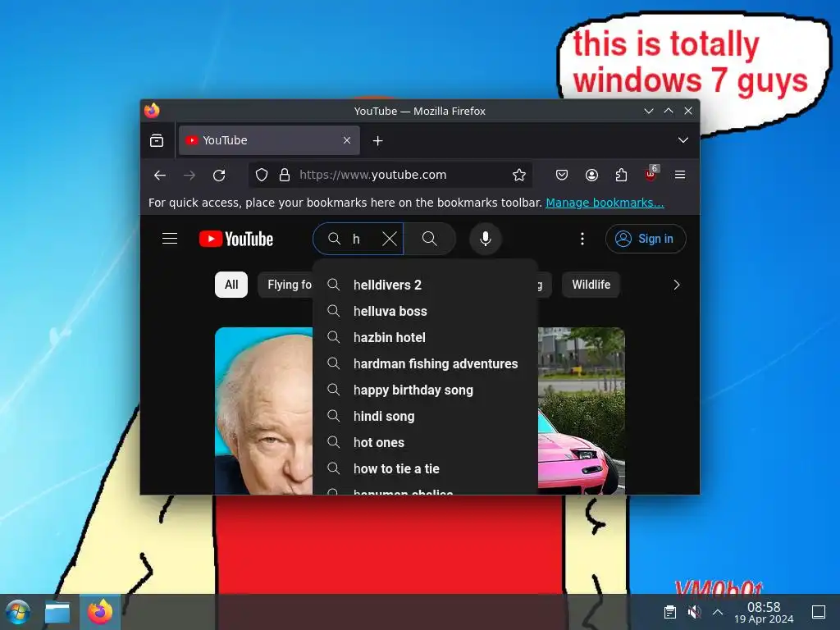The width and height of the screenshot is (840, 630).
Task: Open file manager from taskbar
Action: click(x=57, y=612)
